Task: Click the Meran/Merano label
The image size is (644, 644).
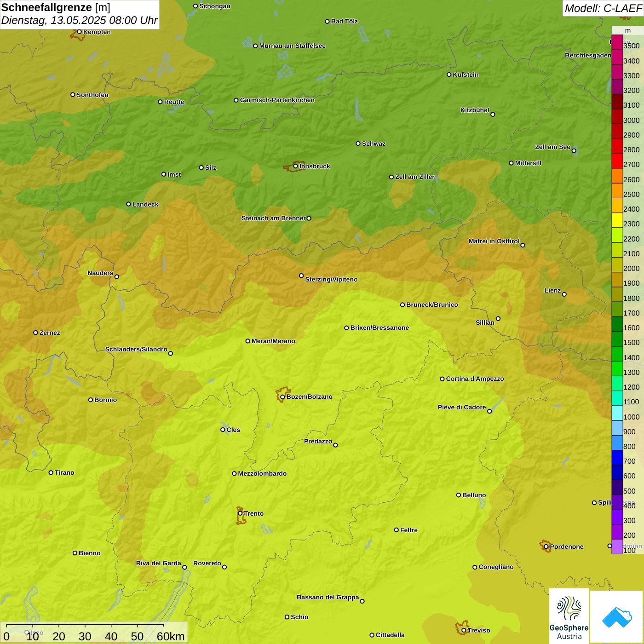Action: pos(273,341)
